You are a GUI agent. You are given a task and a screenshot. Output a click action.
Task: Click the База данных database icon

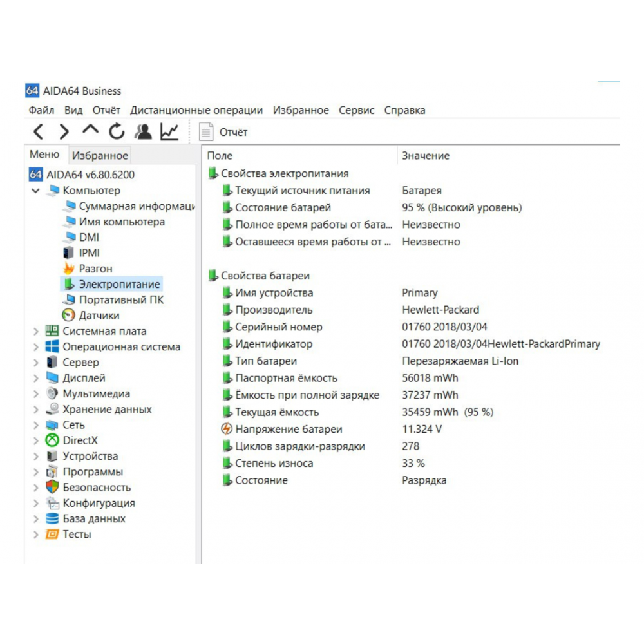52,518
